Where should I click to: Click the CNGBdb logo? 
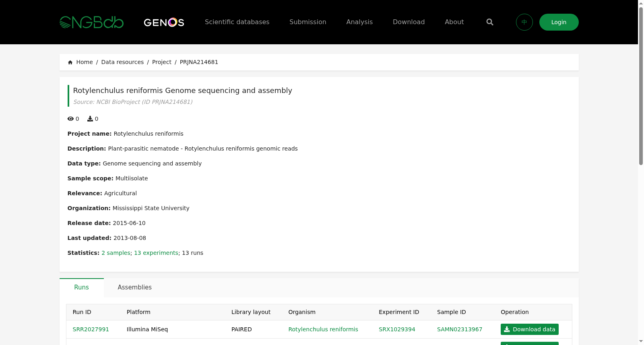91,22
